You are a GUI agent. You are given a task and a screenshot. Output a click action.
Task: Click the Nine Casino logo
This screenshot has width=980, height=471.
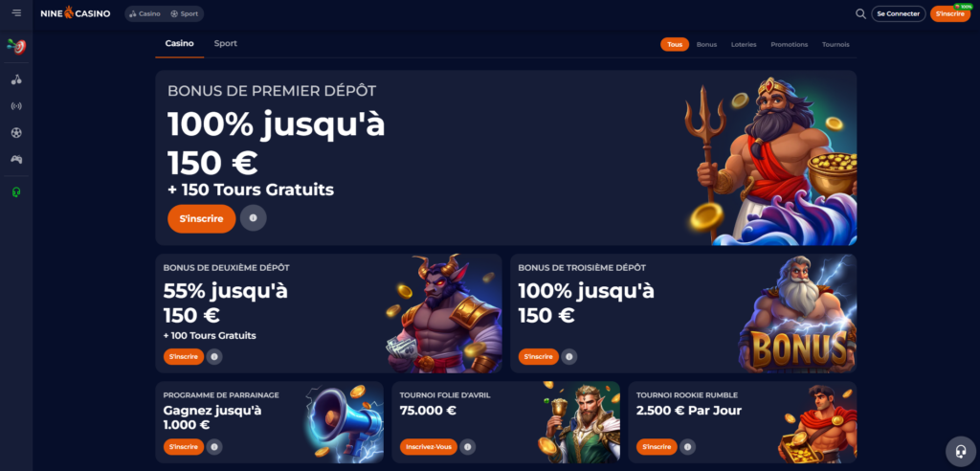(x=76, y=13)
